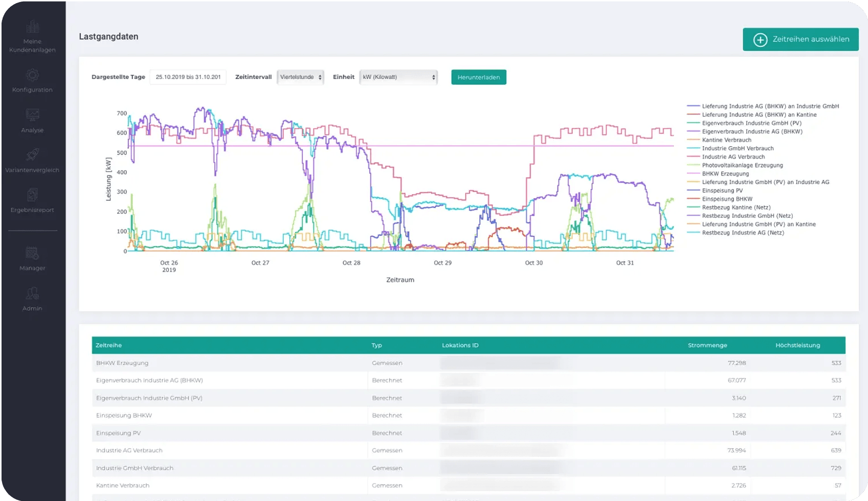Image resolution: width=868 pixels, height=501 pixels.
Task: Open the Zeitintervall Viertelstunde dropdown
Action: coord(300,77)
